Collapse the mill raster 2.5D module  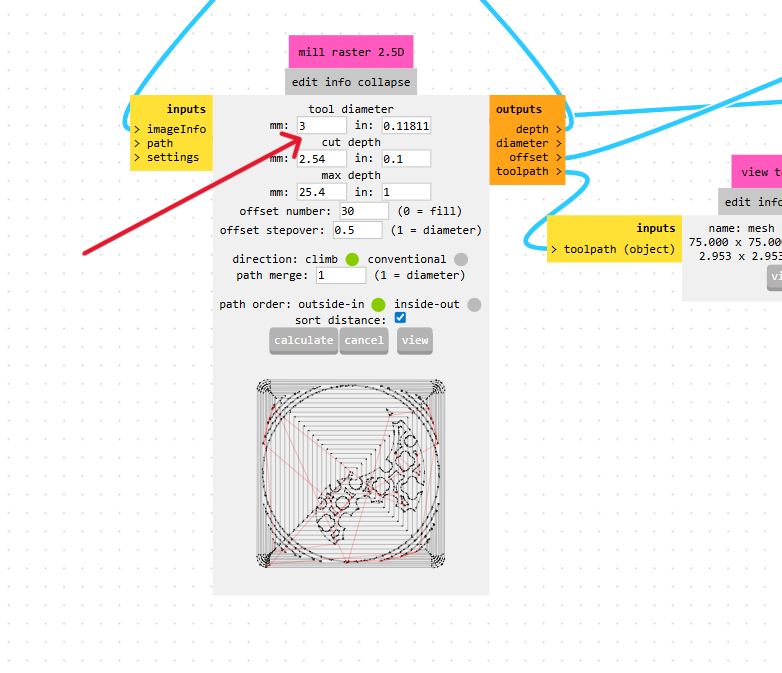point(384,82)
